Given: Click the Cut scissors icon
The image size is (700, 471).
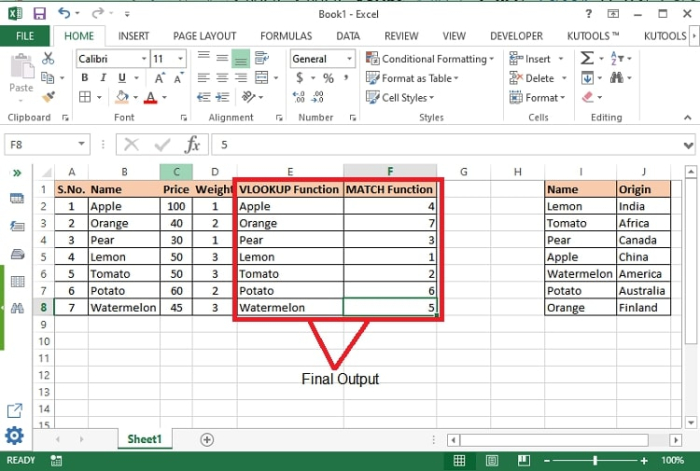Looking at the screenshot, I should click(x=48, y=58).
